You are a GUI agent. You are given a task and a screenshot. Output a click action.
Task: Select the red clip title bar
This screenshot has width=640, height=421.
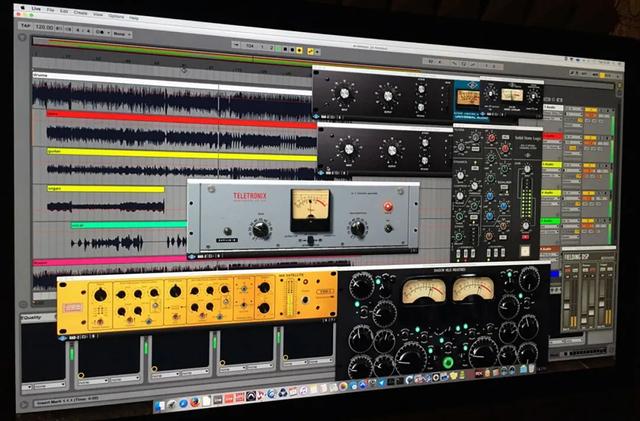[x=182, y=118]
